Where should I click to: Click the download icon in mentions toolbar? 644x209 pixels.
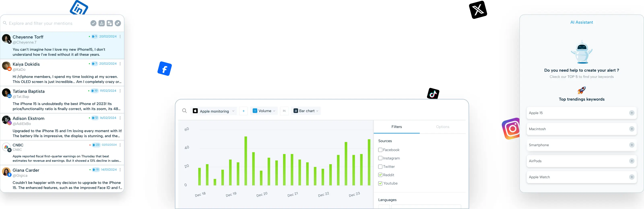(x=101, y=23)
